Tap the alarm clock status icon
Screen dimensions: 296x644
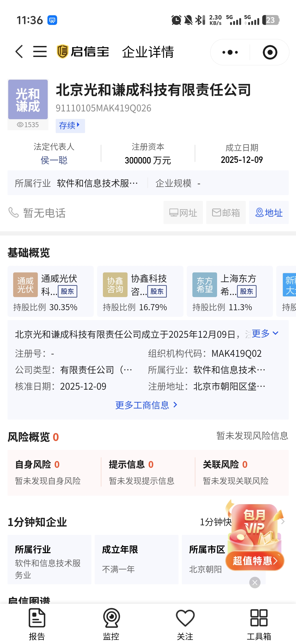click(176, 20)
